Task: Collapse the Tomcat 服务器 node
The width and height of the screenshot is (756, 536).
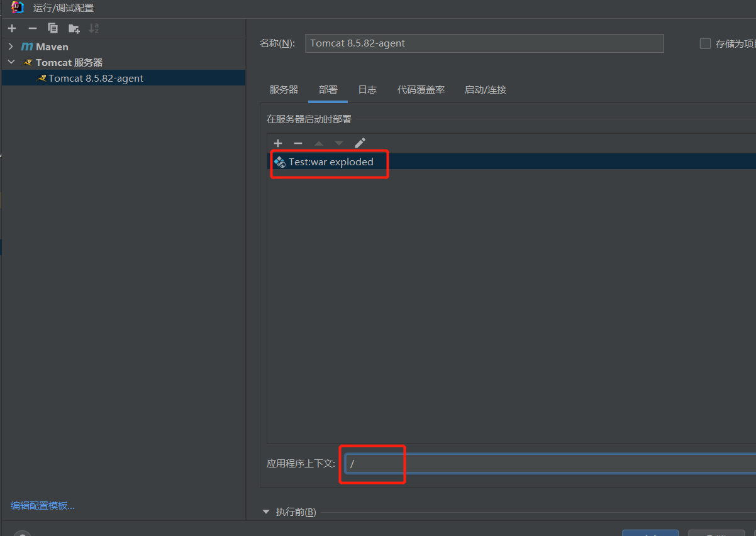Action: tap(11, 62)
